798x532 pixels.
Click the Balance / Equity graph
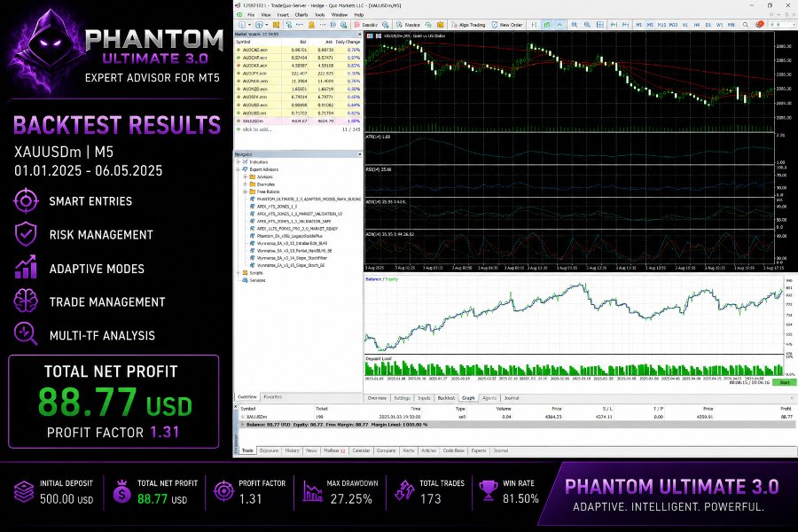[574, 315]
